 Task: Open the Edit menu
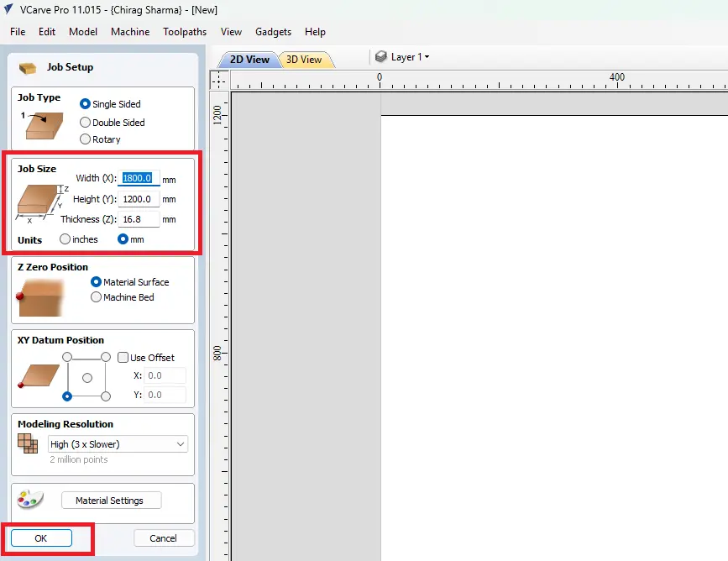pos(47,32)
